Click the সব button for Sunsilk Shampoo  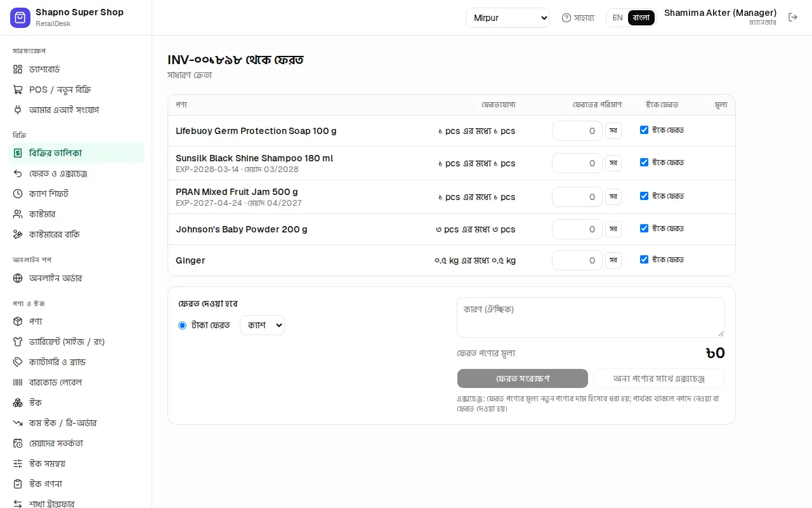tap(613, 163)
